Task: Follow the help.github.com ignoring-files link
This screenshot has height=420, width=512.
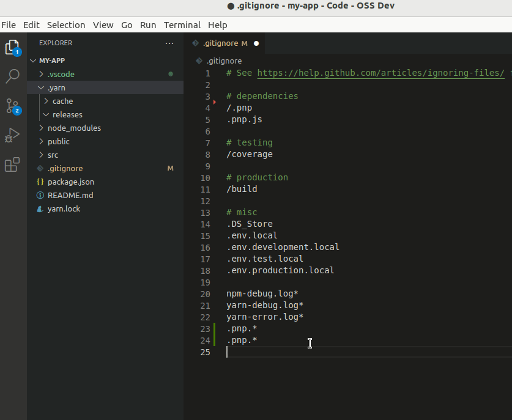Action: pos(380,73)
